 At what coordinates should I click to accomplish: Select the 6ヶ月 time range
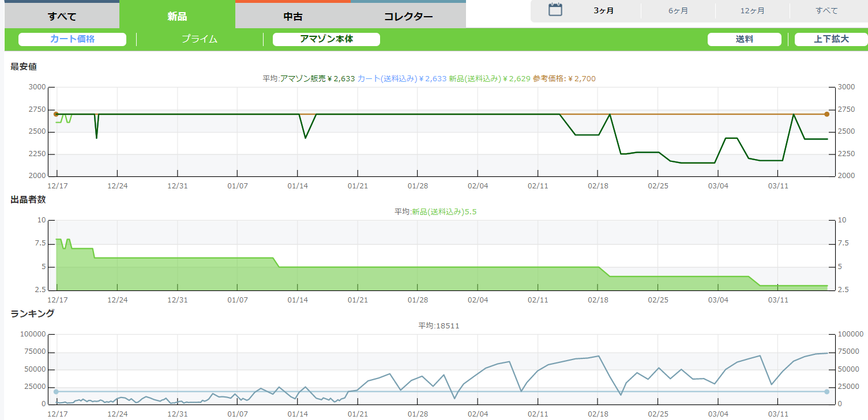(x=678, y=11)
